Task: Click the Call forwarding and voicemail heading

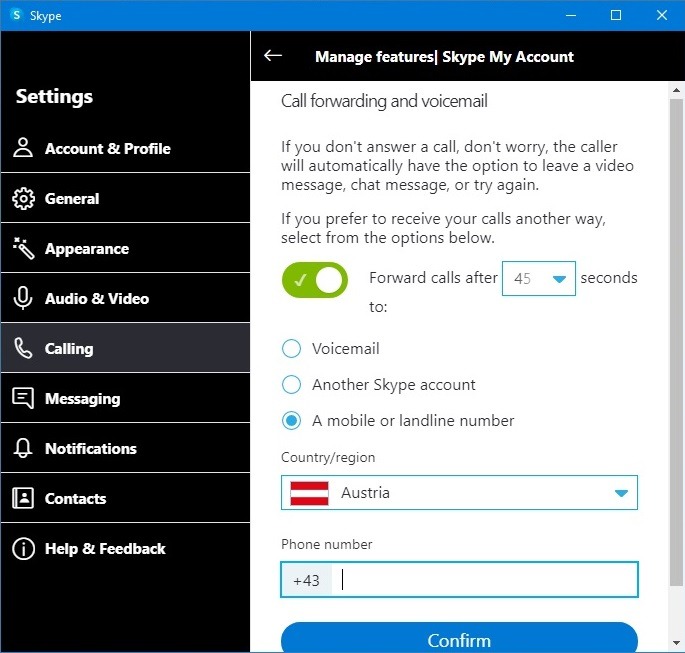Action: (x=384, y=101)
